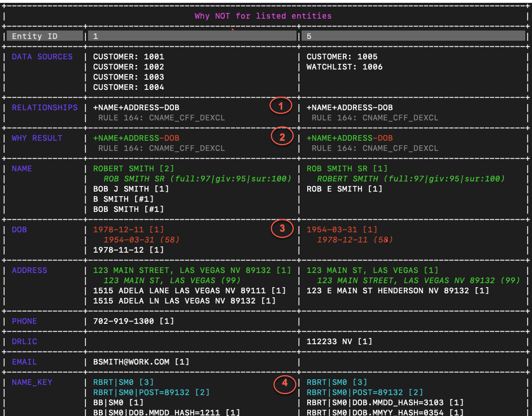Click WATCHLIST: 1006 data source entry
This screenshot has width=532, height=416.
tap(345, 67)
